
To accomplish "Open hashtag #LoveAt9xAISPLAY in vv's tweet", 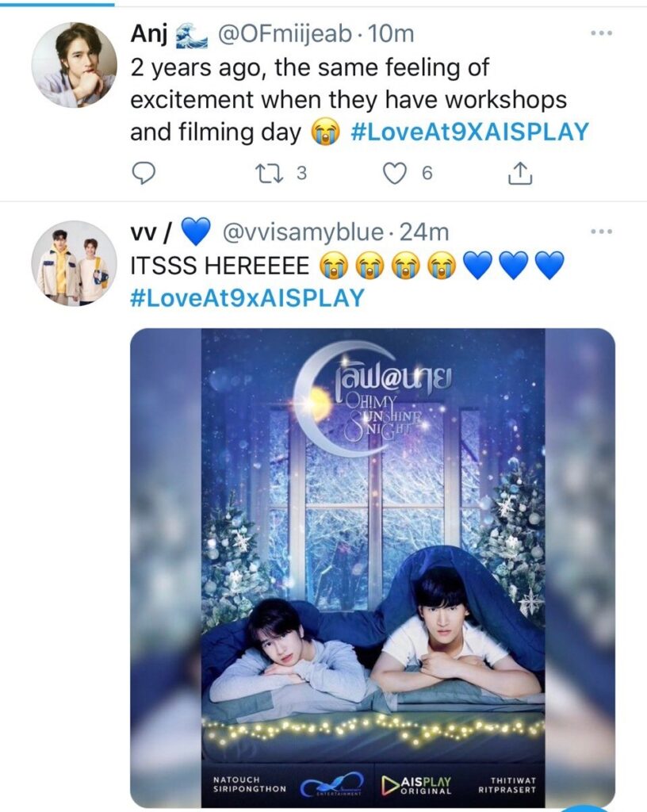I will [247, 298].
